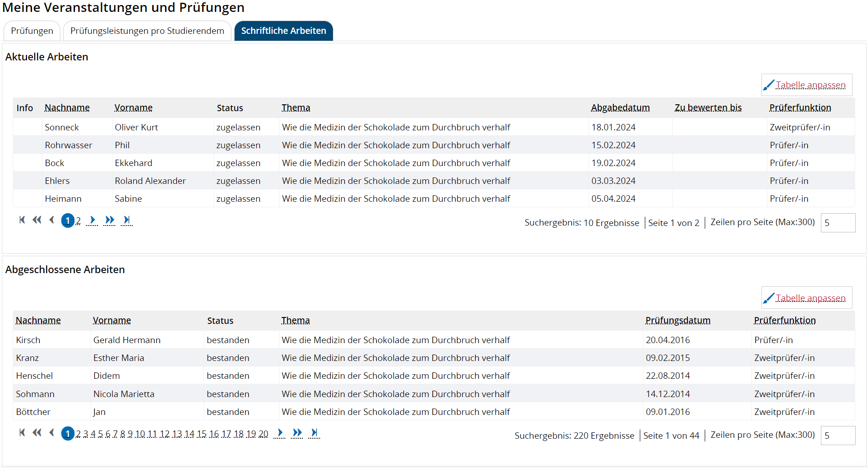The height and width of the screenshot is (468, 868).
Task: Select current page 1 in Aktuelle Arbeiten
Action: 68,221
